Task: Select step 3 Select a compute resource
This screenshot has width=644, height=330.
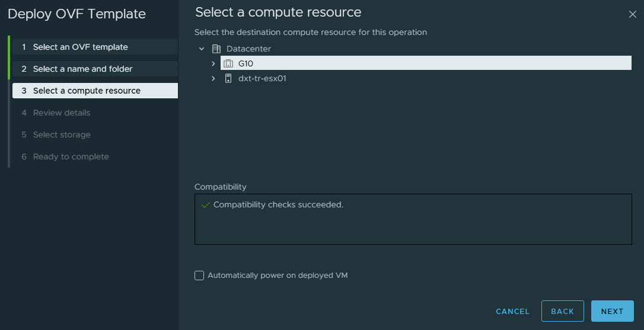Action: coord(87,91)
